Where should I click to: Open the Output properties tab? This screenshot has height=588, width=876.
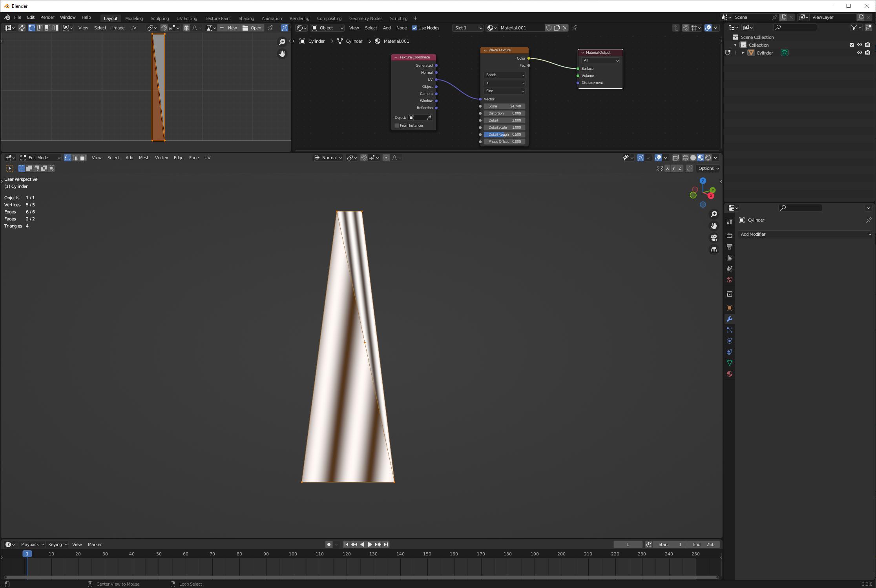coord(730,247)
